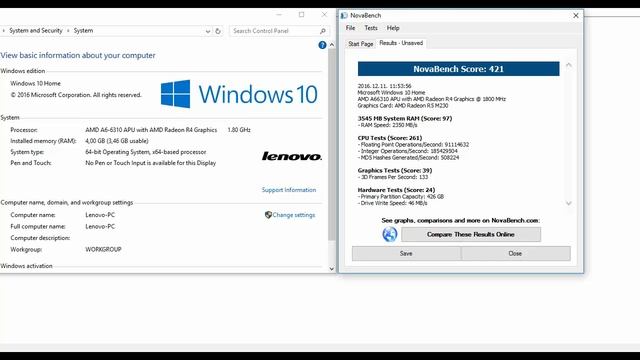Click the System window scrollbar up arrow

point(331,45)
